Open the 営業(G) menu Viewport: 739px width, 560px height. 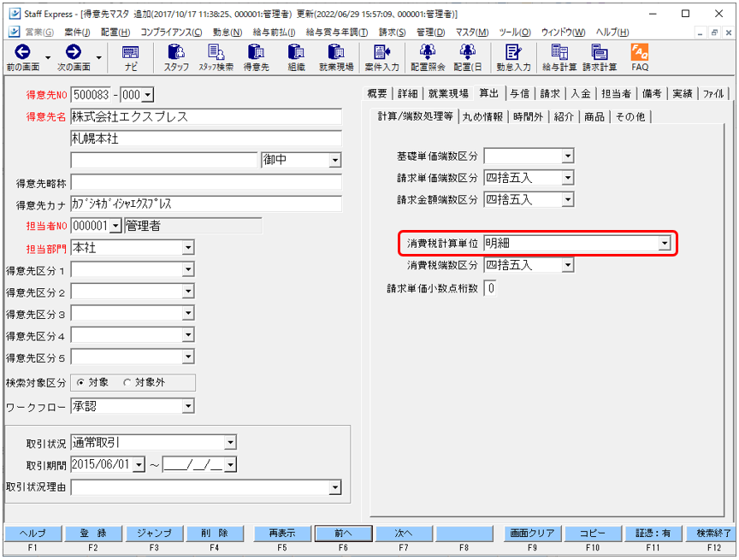(39, 32)
